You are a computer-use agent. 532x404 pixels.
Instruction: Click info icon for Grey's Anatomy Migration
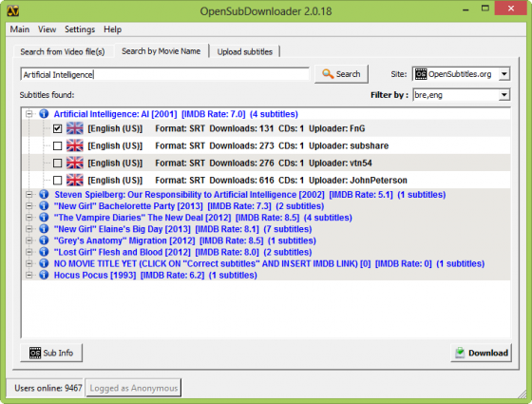pos(44,240)
